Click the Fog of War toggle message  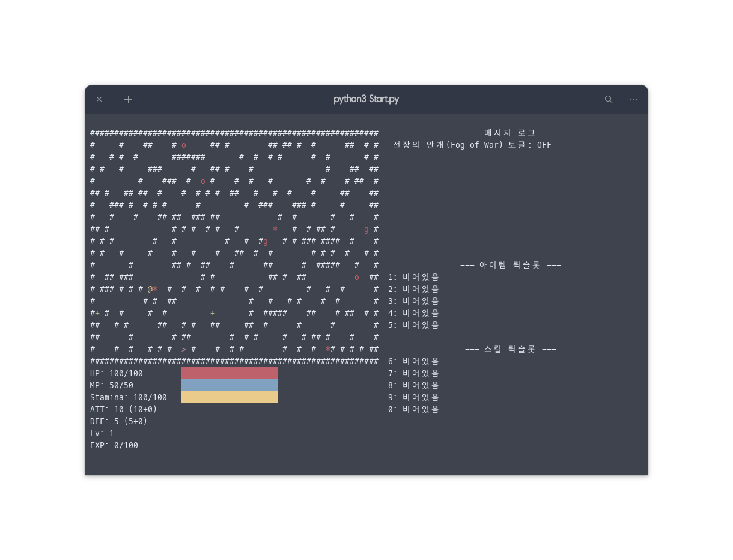click(x=472, y=145)
